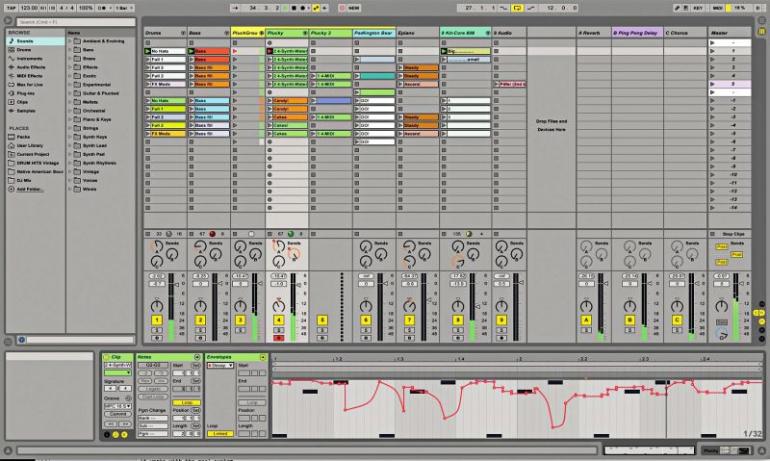Hide the browser using the top-left round toggle

click(7, 20)
